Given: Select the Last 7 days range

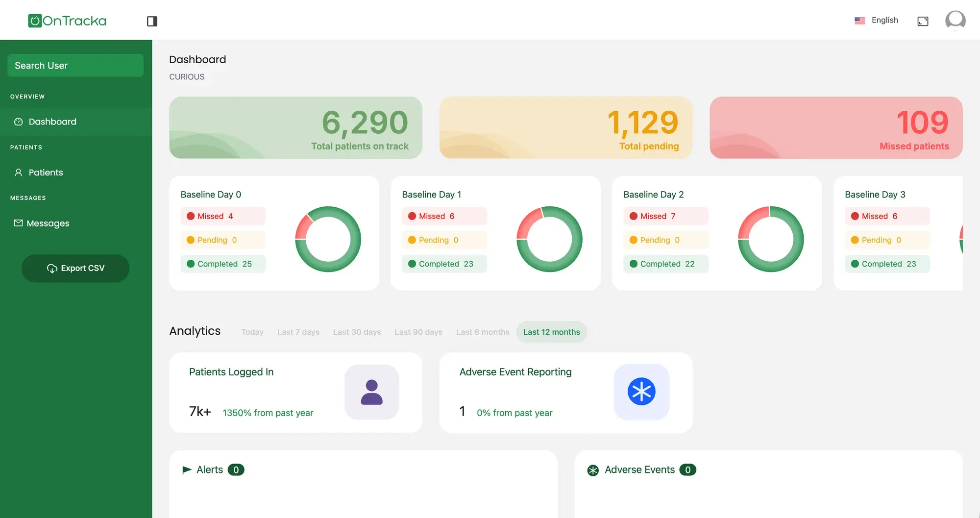Looking at the screenshot, I should 298,332.
